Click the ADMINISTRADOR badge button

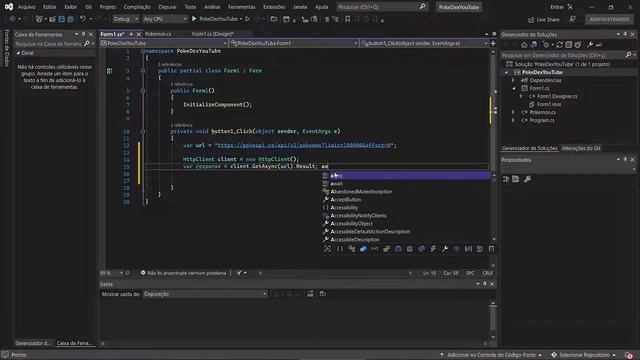pyautogui.click(x=609, y=19)
